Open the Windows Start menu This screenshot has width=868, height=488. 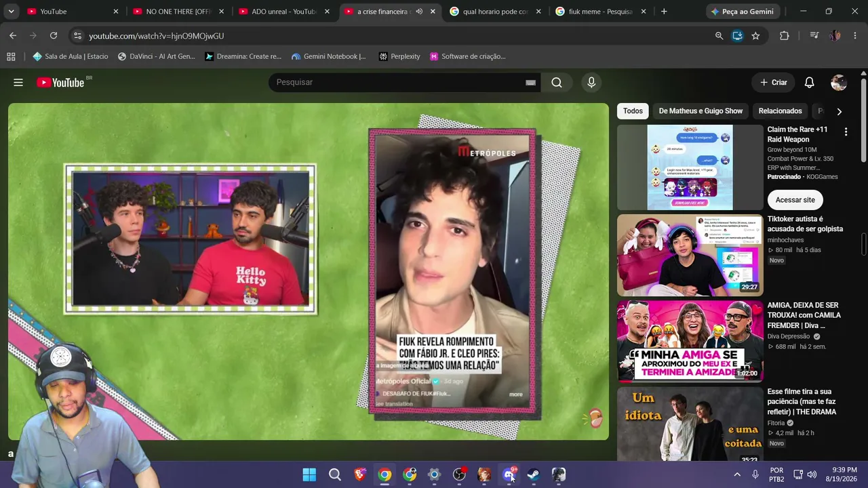[309, 474]
